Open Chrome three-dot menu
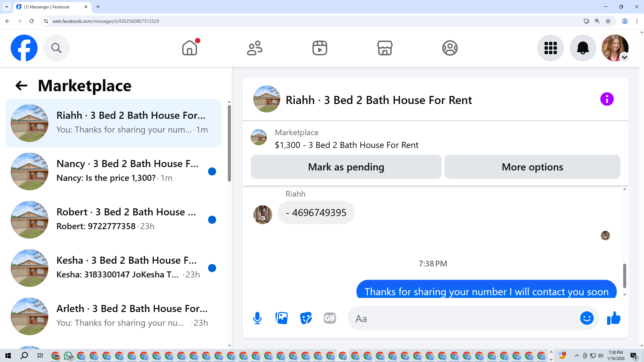Image resolution: width=644 pixels, height=362 pixels. coord(637,21)
